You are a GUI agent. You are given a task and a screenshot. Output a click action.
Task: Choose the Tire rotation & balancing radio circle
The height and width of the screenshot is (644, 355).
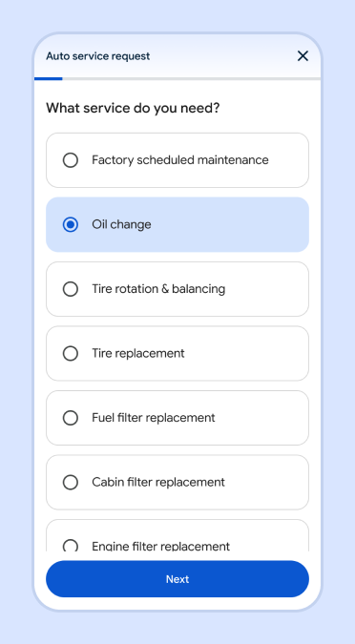(71, 289)
